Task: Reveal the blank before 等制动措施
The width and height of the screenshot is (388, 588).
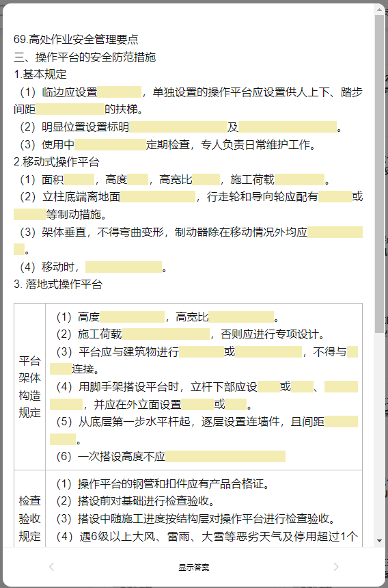Action: click(30, 214)
